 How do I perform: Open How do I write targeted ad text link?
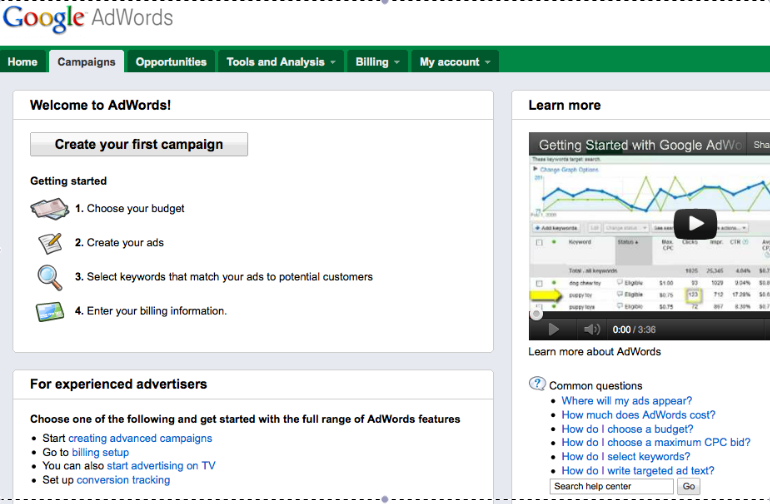pos(638,471)
